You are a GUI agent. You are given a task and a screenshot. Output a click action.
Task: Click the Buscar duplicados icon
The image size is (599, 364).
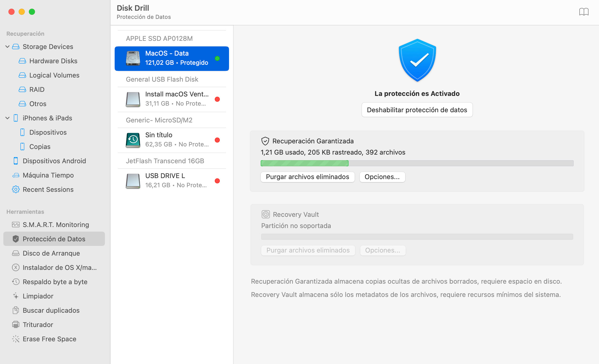pyautogui.click(x=16, y=310)
